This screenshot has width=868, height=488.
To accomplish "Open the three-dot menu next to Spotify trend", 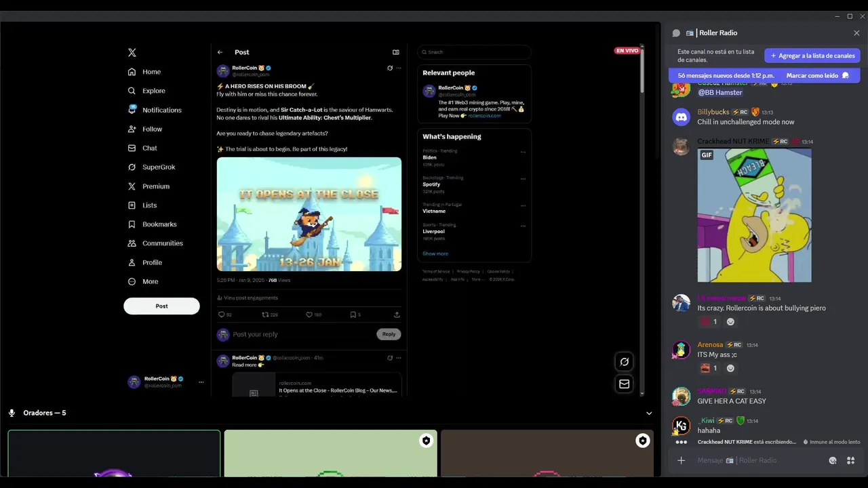I will [523, 179].
